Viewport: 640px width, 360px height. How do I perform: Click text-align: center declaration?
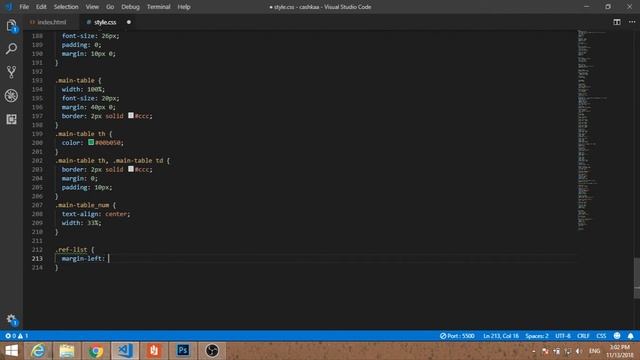(96, 214)
